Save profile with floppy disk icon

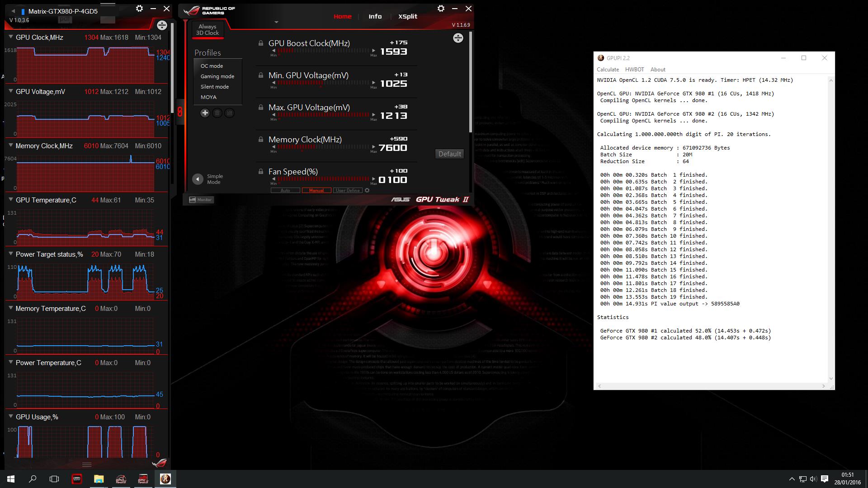229,113
